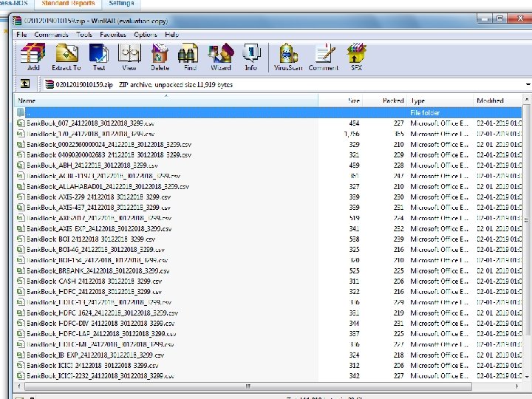Viewport: 532px width, 399px height.
Task: Select the parent folder '..' row icon
Action: point(21,112)
